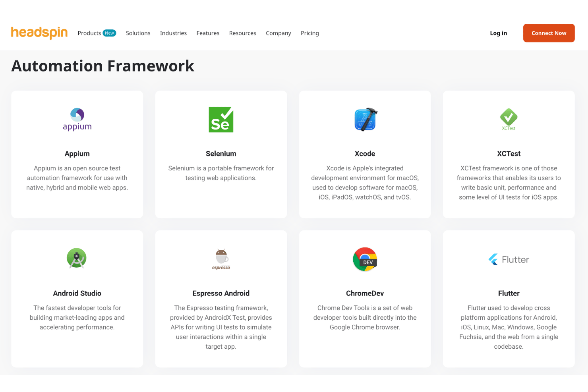Click the Appium logo icon
The height and width of the screenshot is (392, 588).
pyautogui.click(x=77, y=120)
